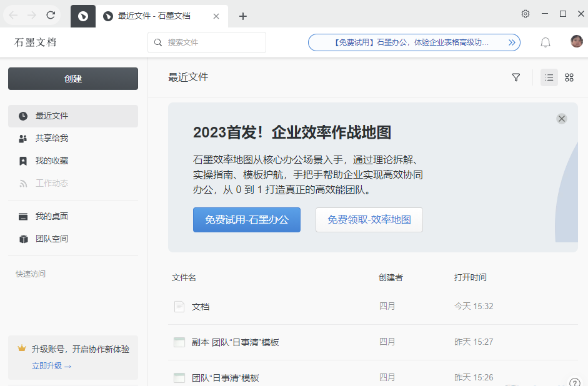The height and width of the screenshot is (386, 588).
Task: Open 我的收藏 in sidebar
Action: [73, 161]
